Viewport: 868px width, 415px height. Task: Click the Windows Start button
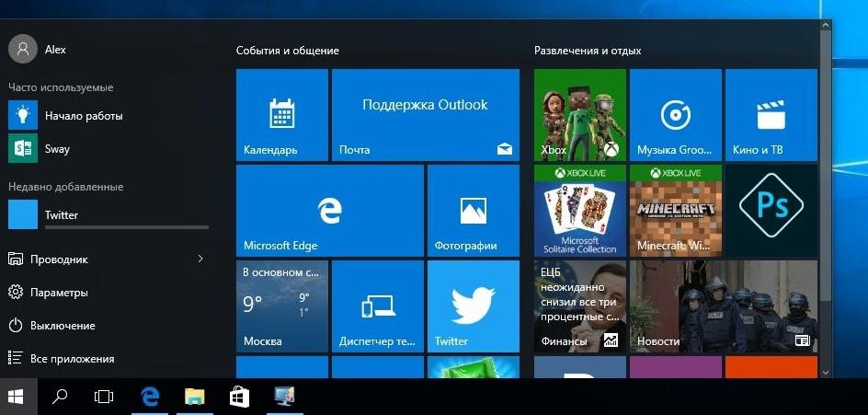click(16, 397)
